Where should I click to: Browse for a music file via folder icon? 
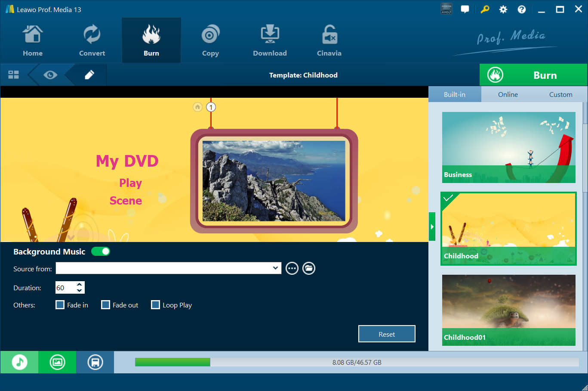pos(309,268)
